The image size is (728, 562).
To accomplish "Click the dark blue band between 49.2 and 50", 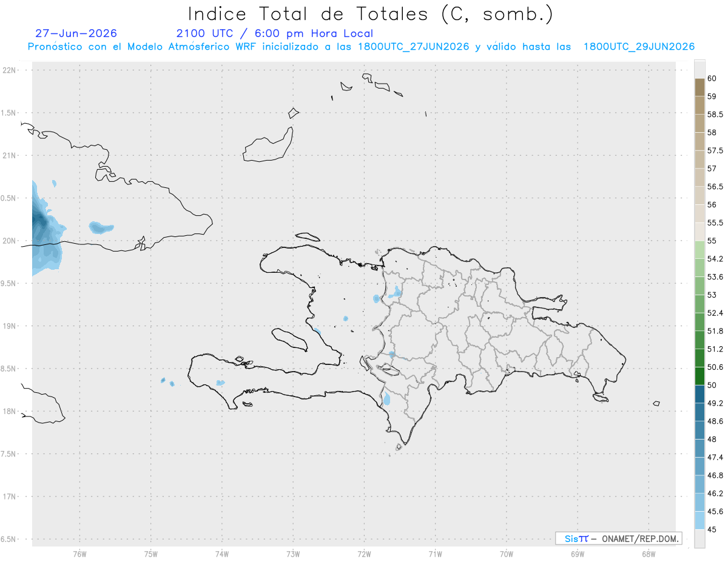I will pyautogui.click(x=699, y=394).
